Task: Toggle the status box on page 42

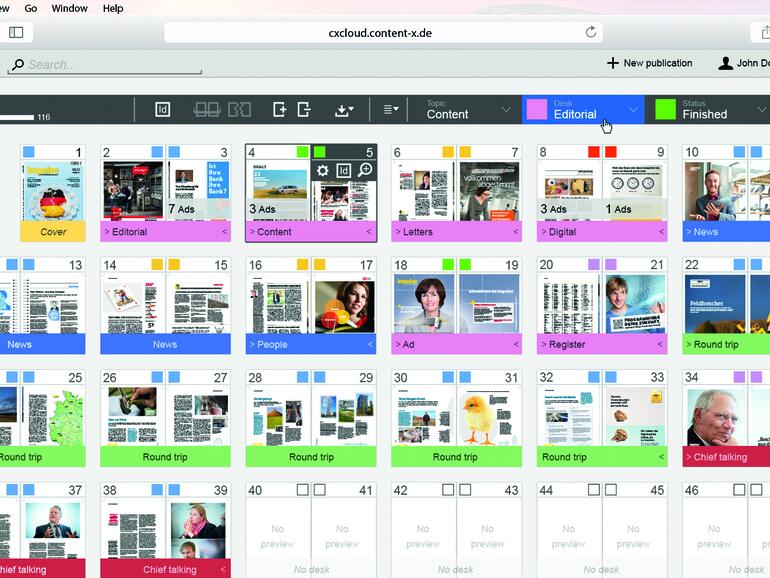Action: [448, 490]
